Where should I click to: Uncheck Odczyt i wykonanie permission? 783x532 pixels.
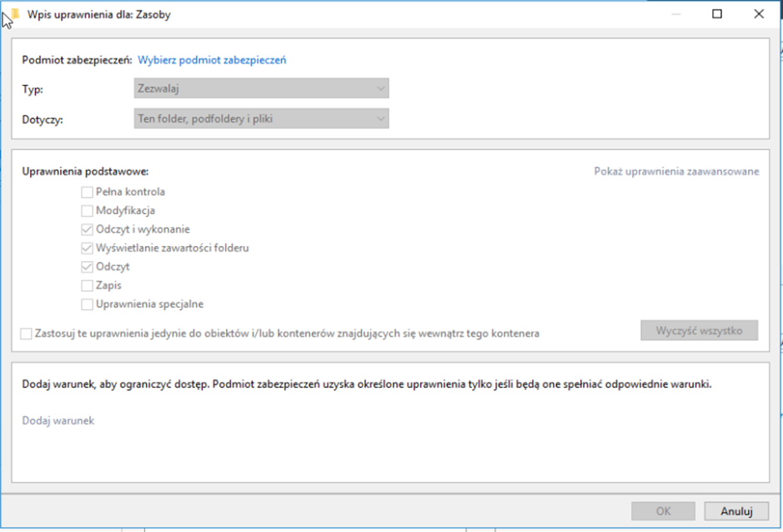coord(88,229)
